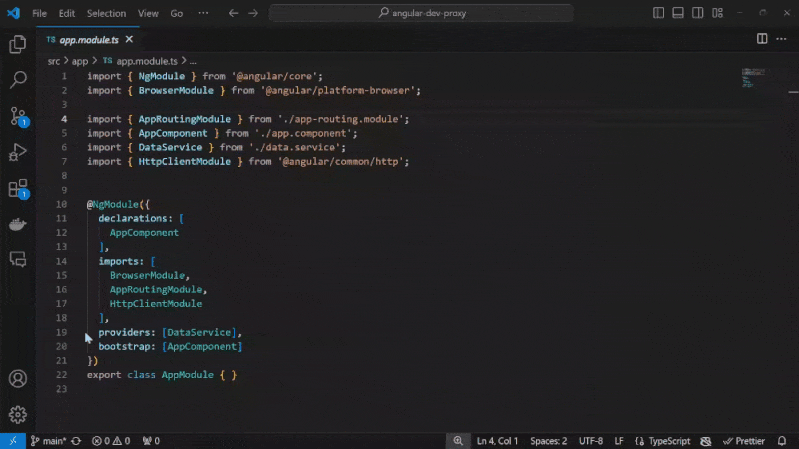Open the Extensions view
This screenshot has height=449, width=799.
pos(17,188)
